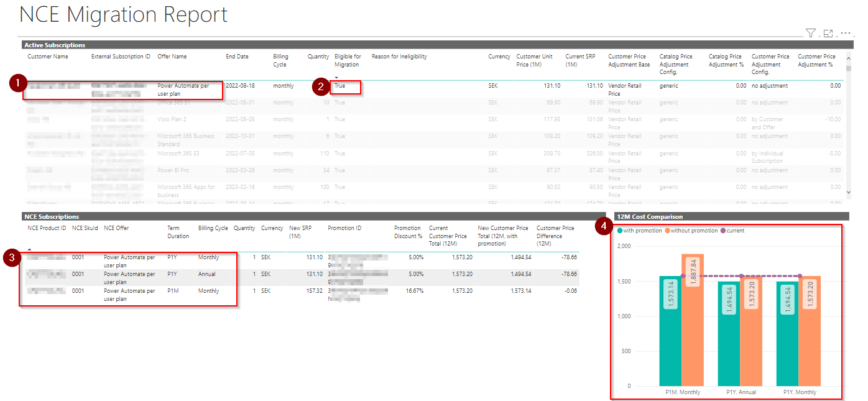
Task: Select the orange 'without promotion' legend marker
Action: (667, 231)
